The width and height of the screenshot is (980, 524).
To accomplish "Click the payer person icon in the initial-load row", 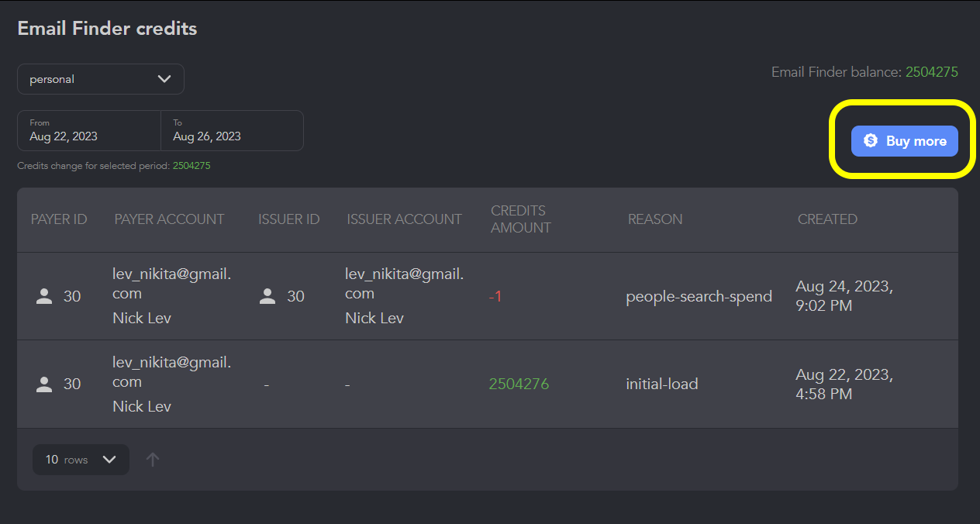I will (44, 384).
